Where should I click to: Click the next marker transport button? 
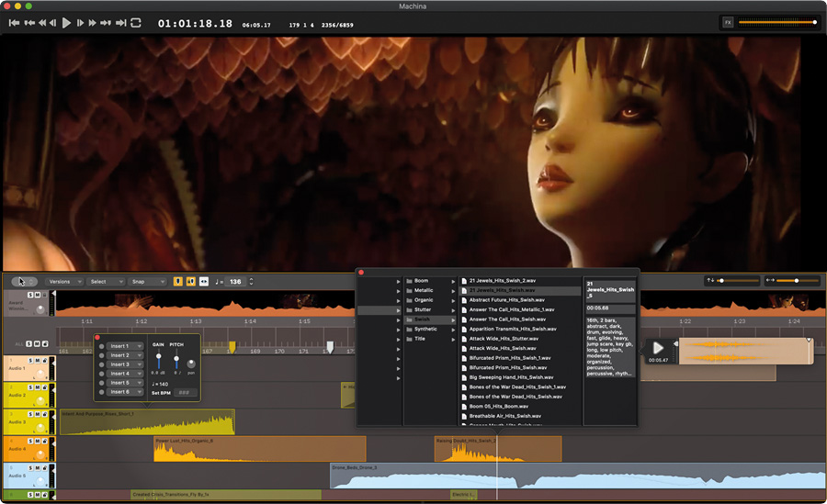tap(106, 23)
